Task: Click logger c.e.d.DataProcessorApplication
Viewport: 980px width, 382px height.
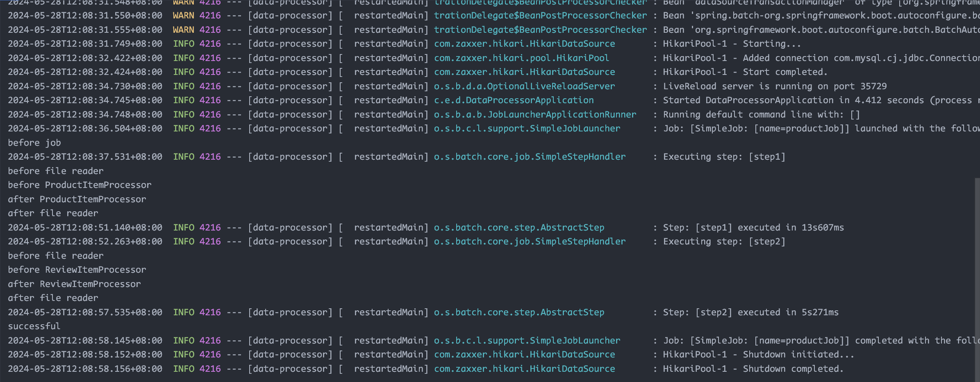Action: point(514,100)
